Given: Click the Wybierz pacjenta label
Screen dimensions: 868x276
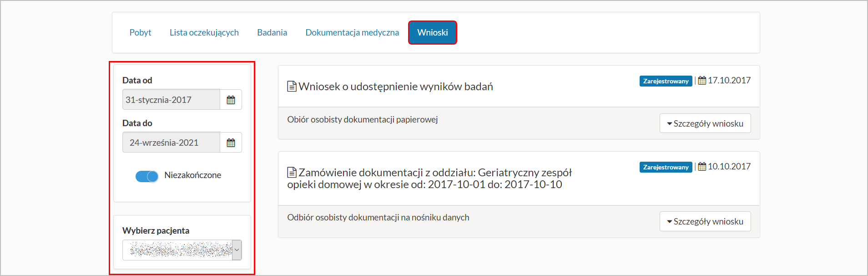Looking at the screenshot, I should (156, 230).
